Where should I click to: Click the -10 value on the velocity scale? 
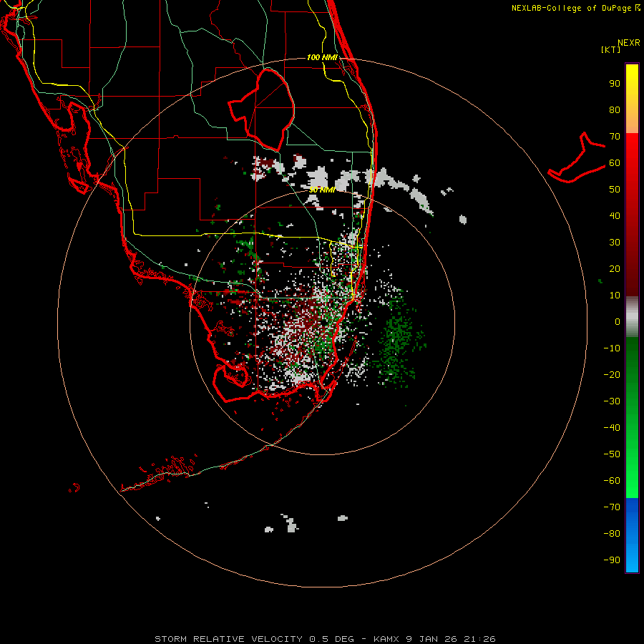point(612,348)
